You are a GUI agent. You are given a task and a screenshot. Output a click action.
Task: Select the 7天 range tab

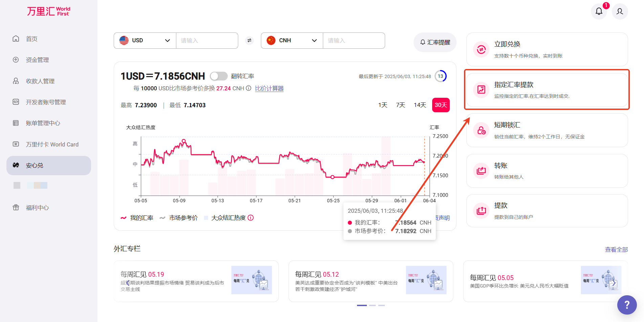[400, 105]
